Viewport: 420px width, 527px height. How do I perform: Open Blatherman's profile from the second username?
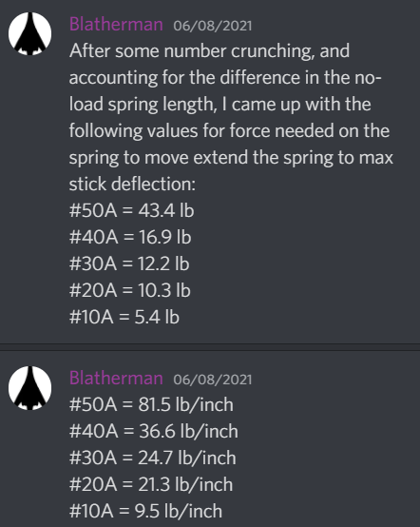pos(116,378)
